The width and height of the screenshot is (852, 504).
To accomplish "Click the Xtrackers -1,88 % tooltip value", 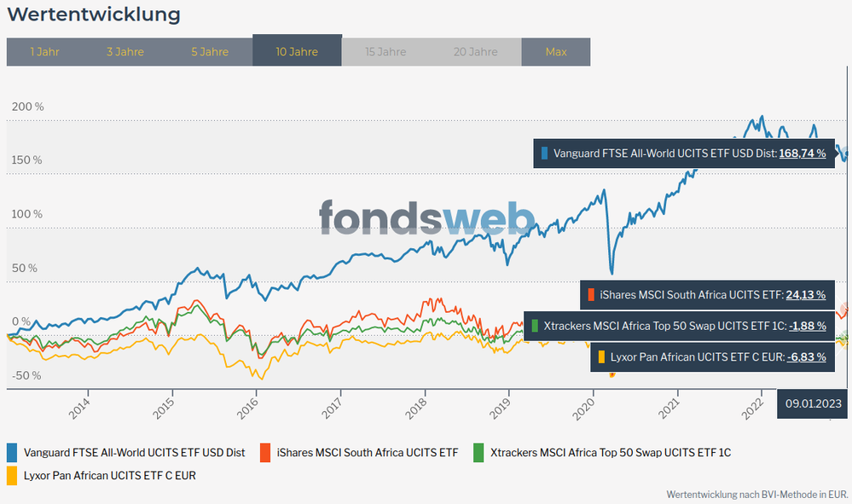I will 807,326.
